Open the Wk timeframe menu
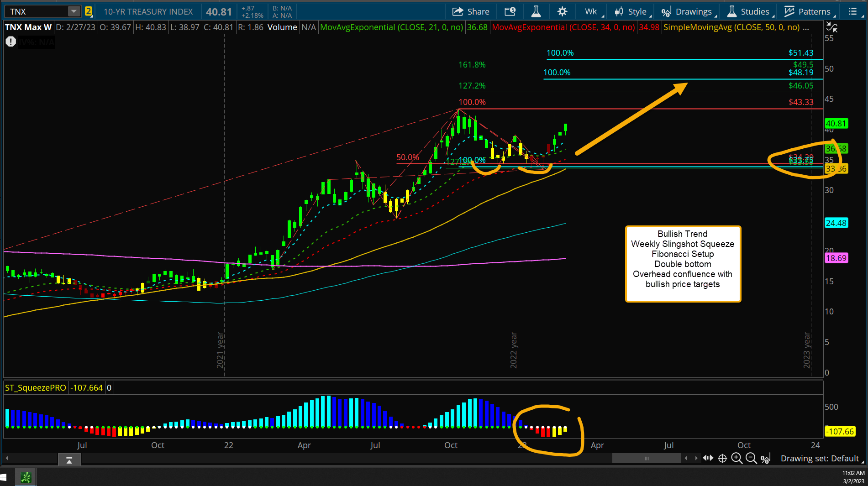 (590, 11)
